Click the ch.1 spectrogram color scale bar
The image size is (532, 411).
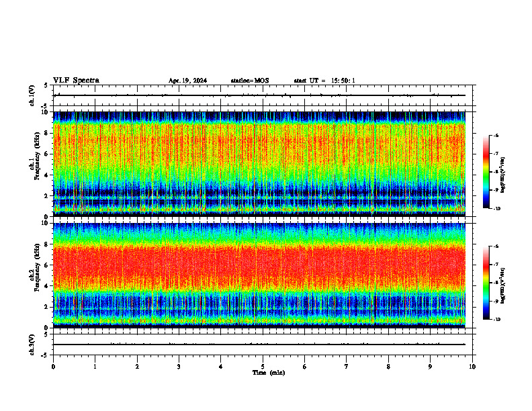click(486, 172)
